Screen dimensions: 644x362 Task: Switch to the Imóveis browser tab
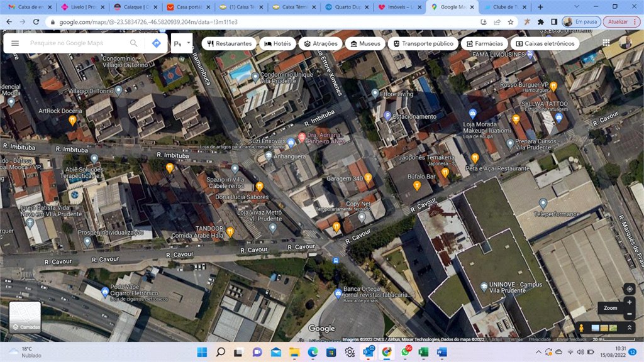point(399,7)
